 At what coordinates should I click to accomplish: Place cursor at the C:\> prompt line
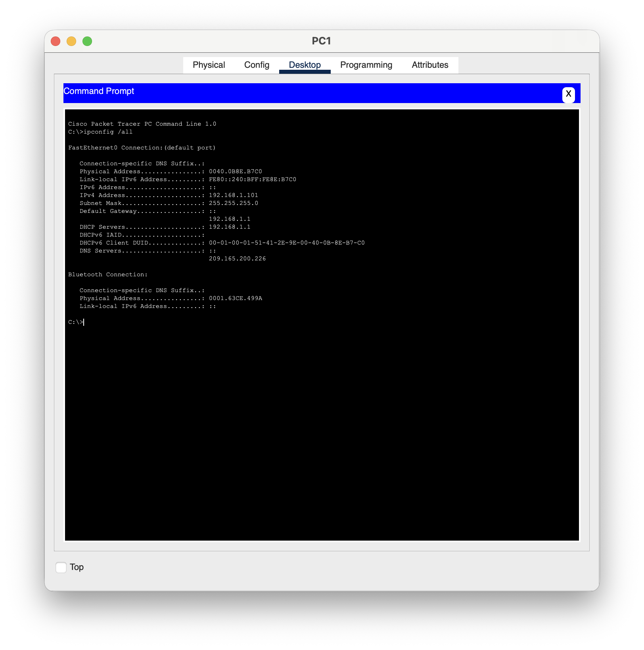[x=76, y=322]
